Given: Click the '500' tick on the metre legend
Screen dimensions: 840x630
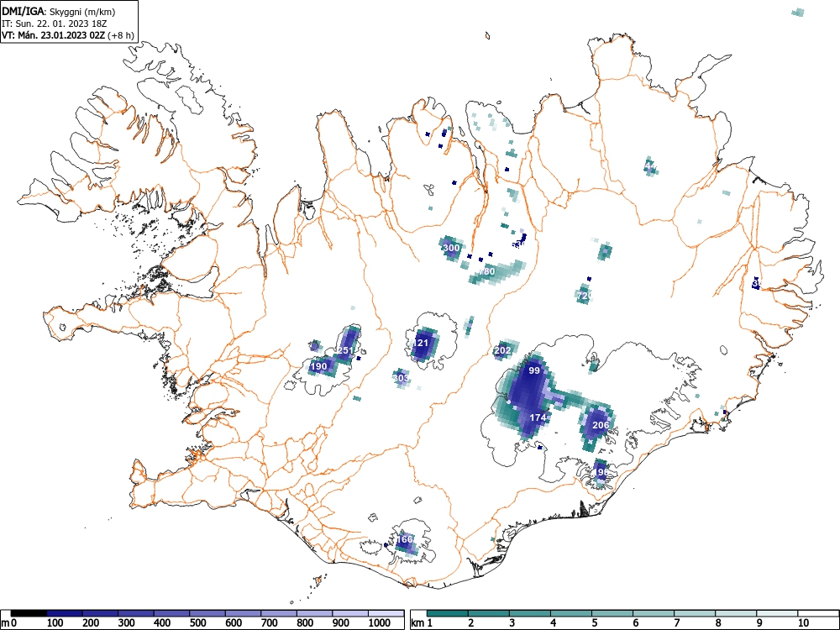Looking at the screenshot, I should point(198,623).
